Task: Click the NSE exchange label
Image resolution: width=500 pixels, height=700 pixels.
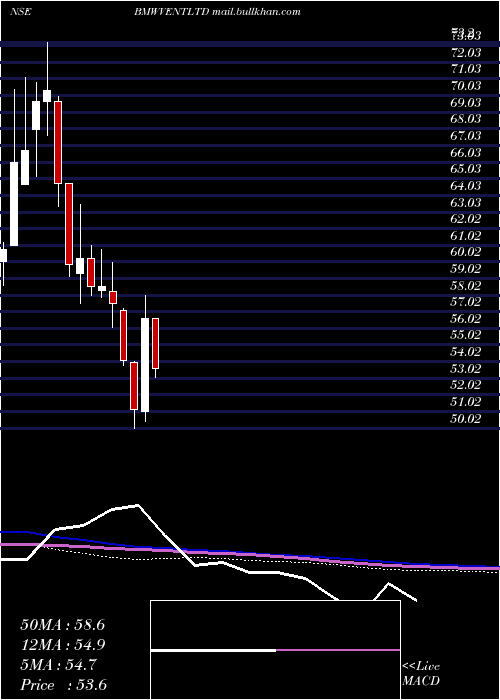Action: pyautogui.click(x=20, y=12)
